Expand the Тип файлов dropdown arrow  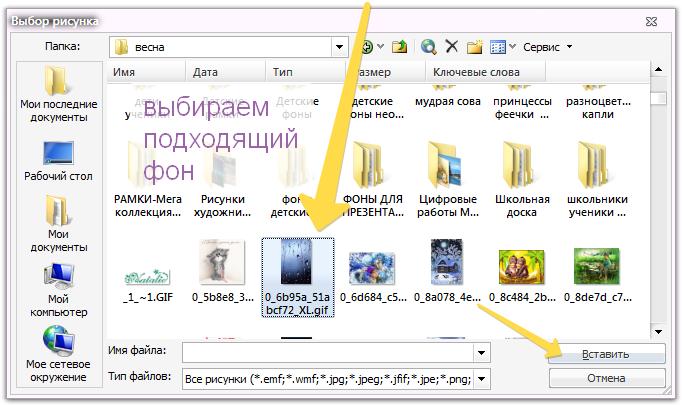click(x=481, y=379)
